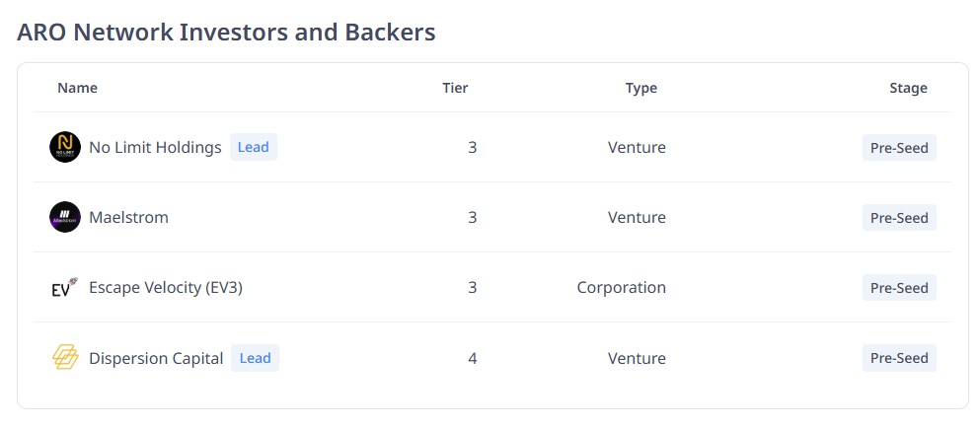Open the No Limit Holdings investor link
980x427 pixels.
(x=155, y=148)
